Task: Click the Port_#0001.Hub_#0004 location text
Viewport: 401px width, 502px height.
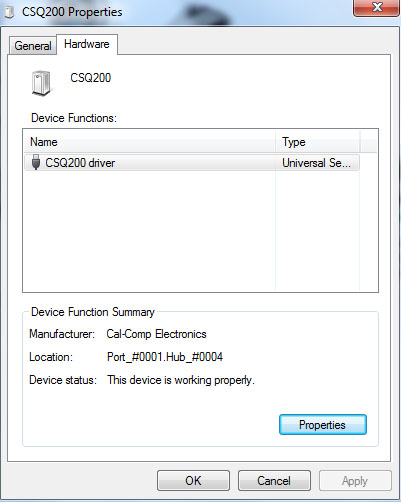Action: 165,357
